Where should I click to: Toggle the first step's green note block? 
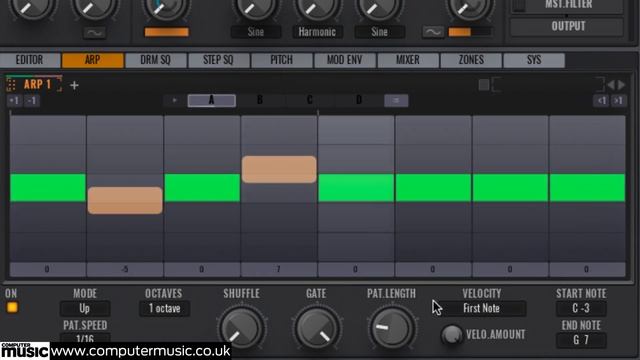(48, 188)
